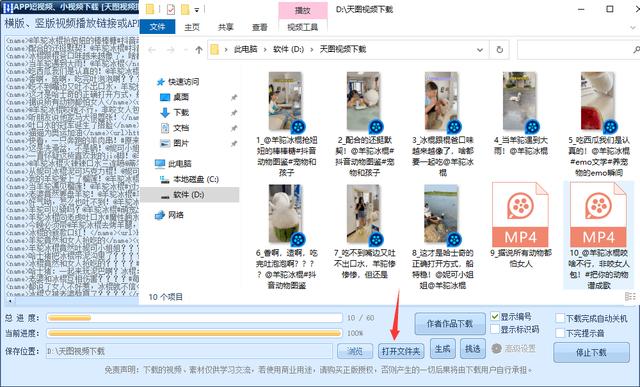Click the 当前进度 progress bar
The width and height of the screenshot is (640, 387).
tap(195, 333)
